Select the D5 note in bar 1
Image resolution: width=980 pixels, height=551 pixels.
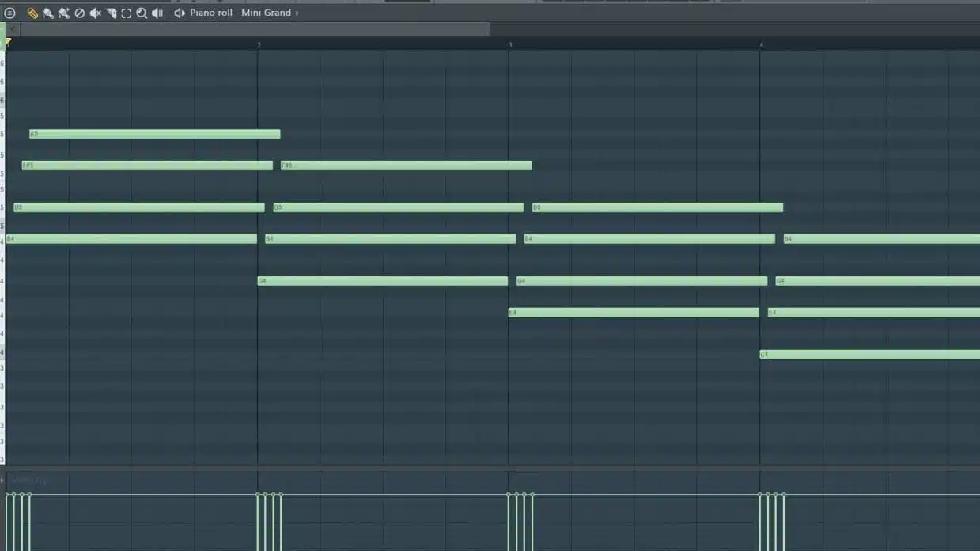tap(139, 207)
